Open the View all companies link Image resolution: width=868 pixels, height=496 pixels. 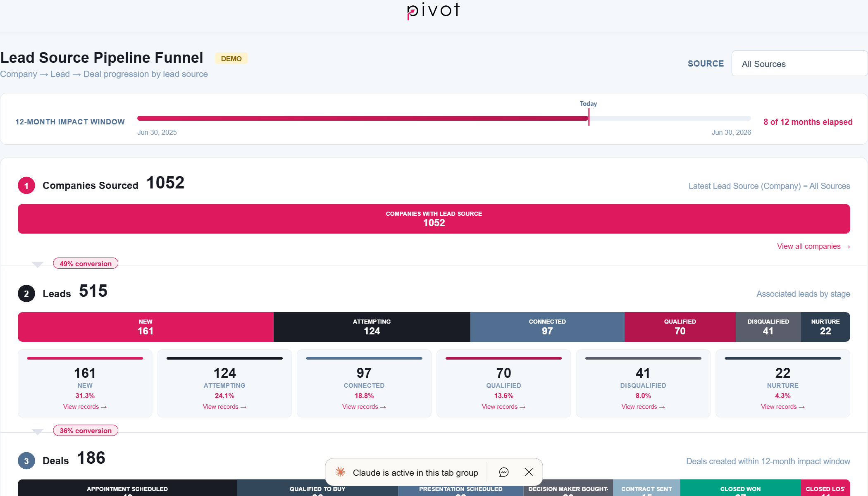pyautogui.click(x=813, y=246)
